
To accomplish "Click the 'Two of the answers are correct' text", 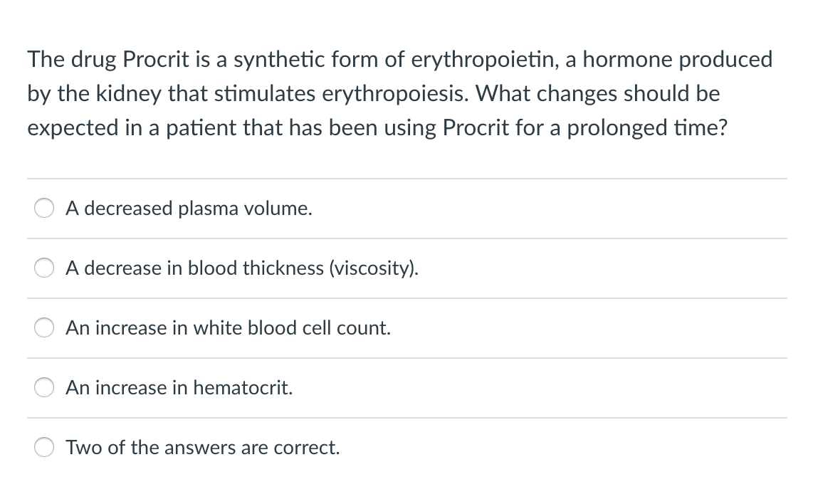I will pyautogui.click(x=202, y=447).
